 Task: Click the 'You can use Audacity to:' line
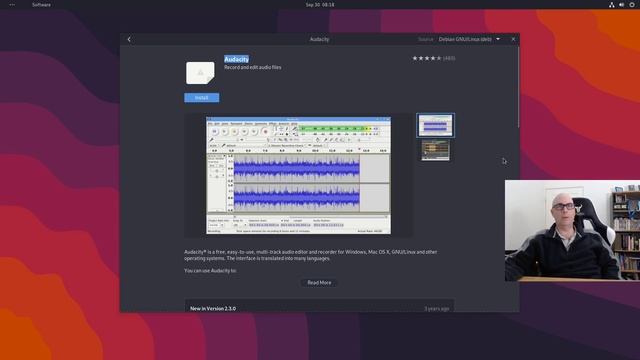[210, 271]
